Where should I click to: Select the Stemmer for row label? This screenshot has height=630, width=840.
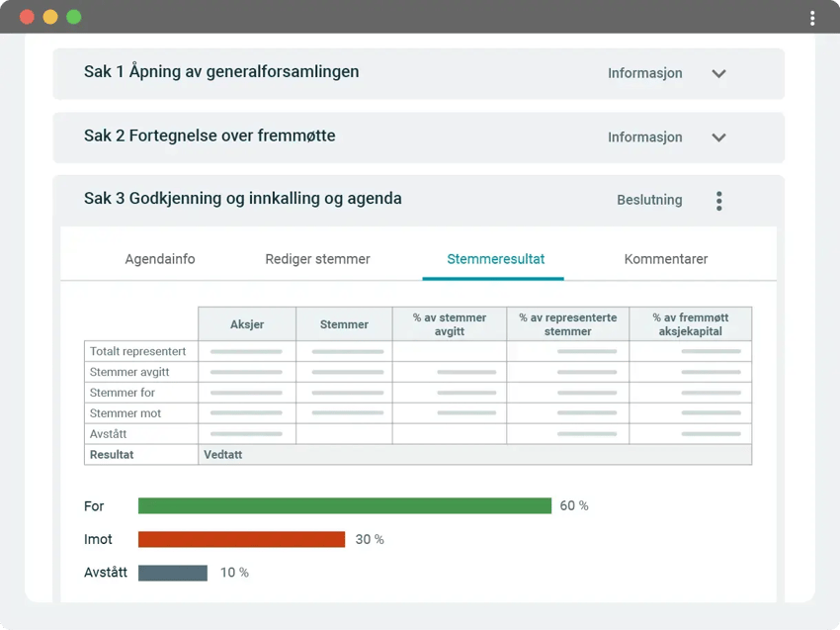[123, 393]
